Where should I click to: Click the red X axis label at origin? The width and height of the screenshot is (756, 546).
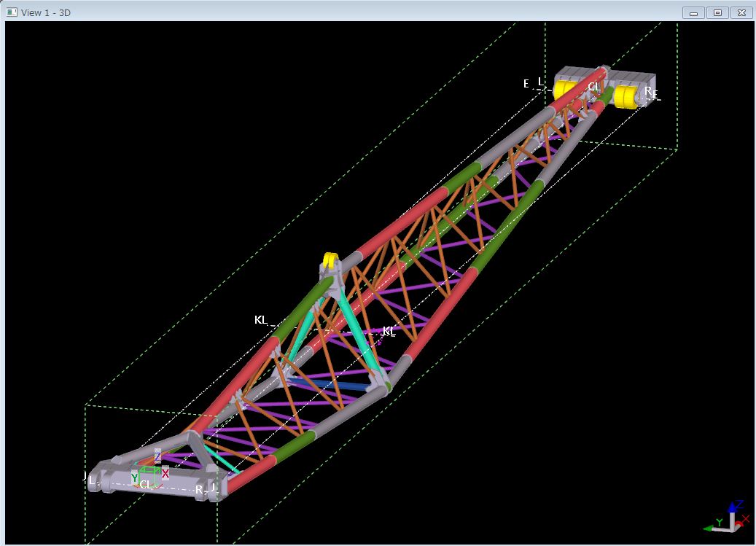click(x=165, y=474)
